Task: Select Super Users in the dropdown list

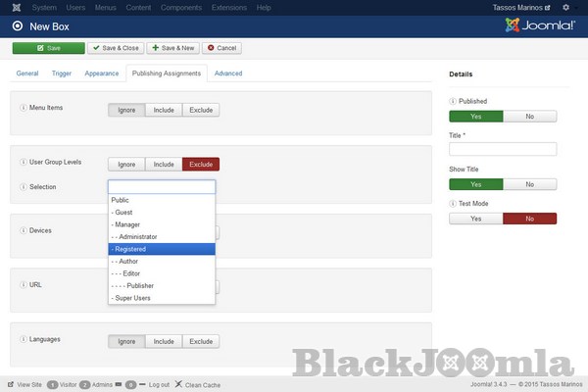Action: pyautogui.click(x=162, y=297)
